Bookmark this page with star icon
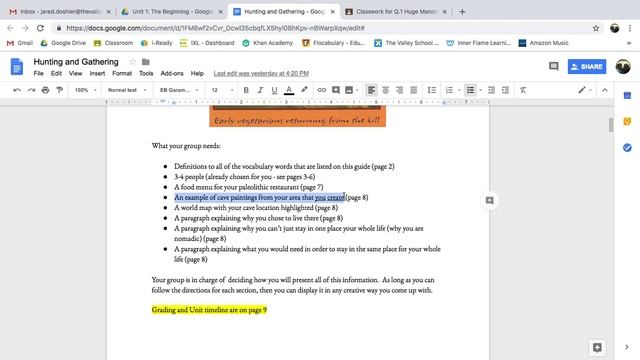The image size is (640, 360). coord(596,28)
